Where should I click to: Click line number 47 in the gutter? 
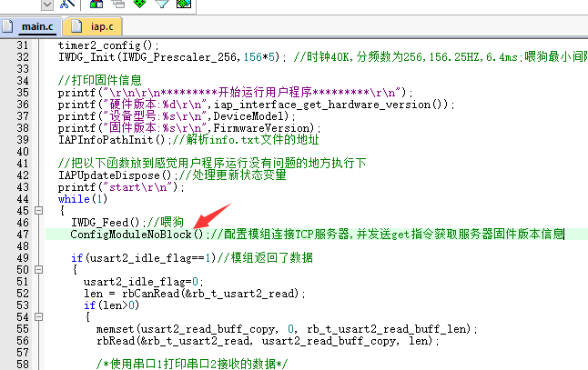click(23, 235)
